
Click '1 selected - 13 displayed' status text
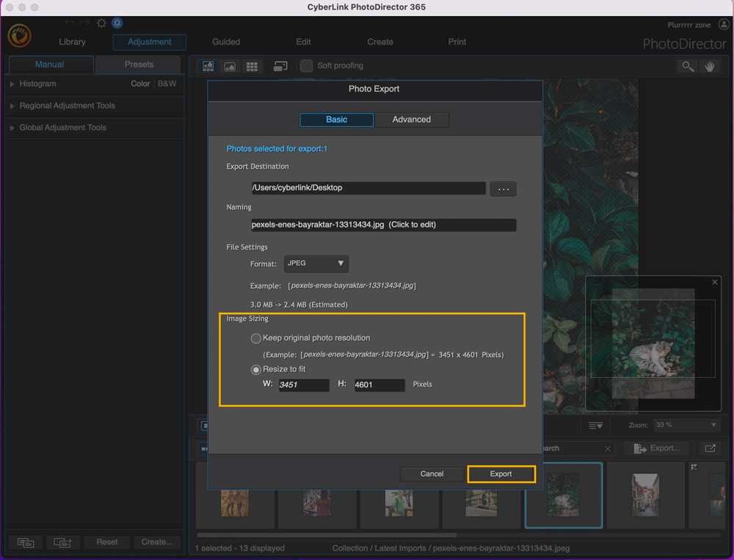(240, 548)
